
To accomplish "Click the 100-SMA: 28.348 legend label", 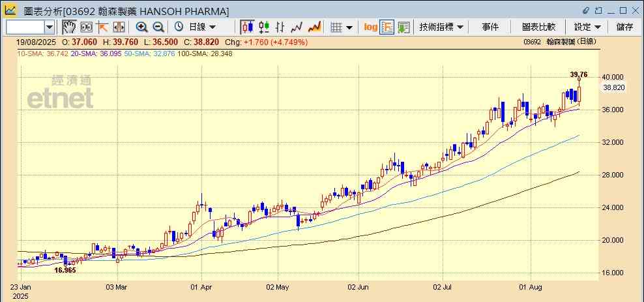I will tap(204, 54).
